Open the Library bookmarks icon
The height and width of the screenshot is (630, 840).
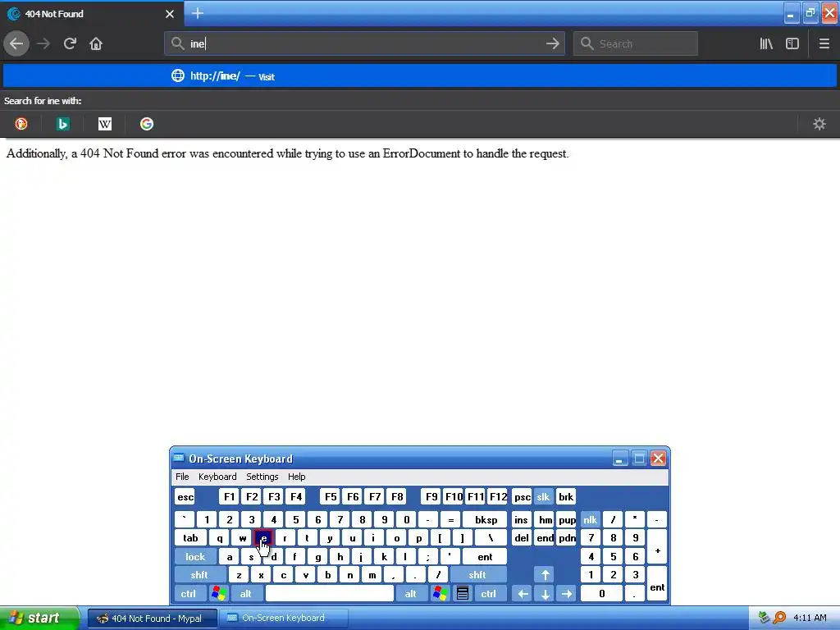click(x=766, y=43)
